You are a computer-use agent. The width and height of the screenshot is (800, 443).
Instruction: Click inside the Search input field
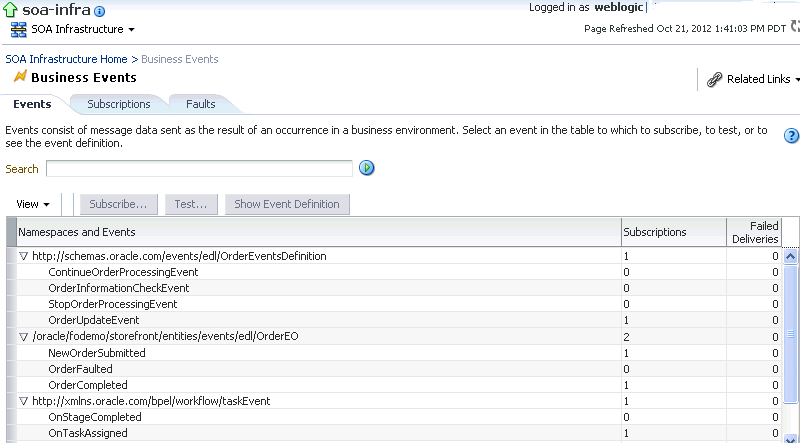pyautogui.click(x=199, y=168)
